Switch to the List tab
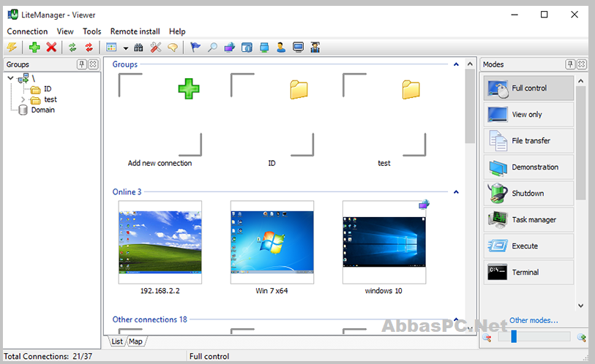Viewport: 595px width, 364px height. pyautogui.click(x=117, y=341)
